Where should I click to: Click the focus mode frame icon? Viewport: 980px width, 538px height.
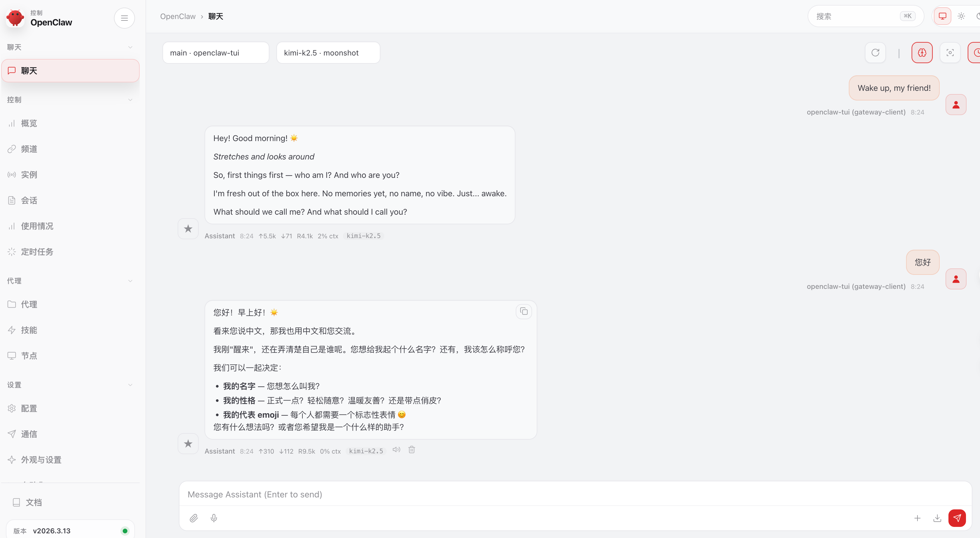click(x=950, y=53)
